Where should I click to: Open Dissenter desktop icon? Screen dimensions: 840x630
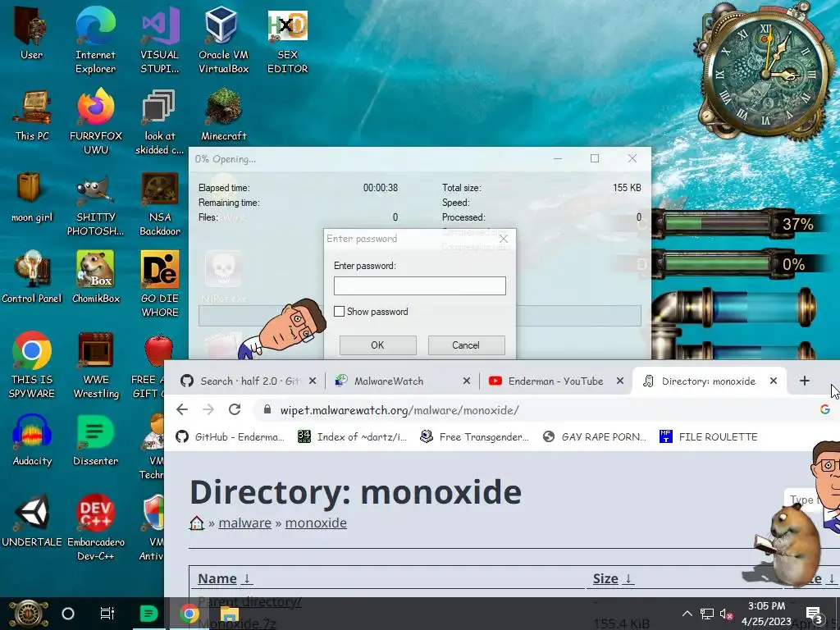(x=95, y=440)
